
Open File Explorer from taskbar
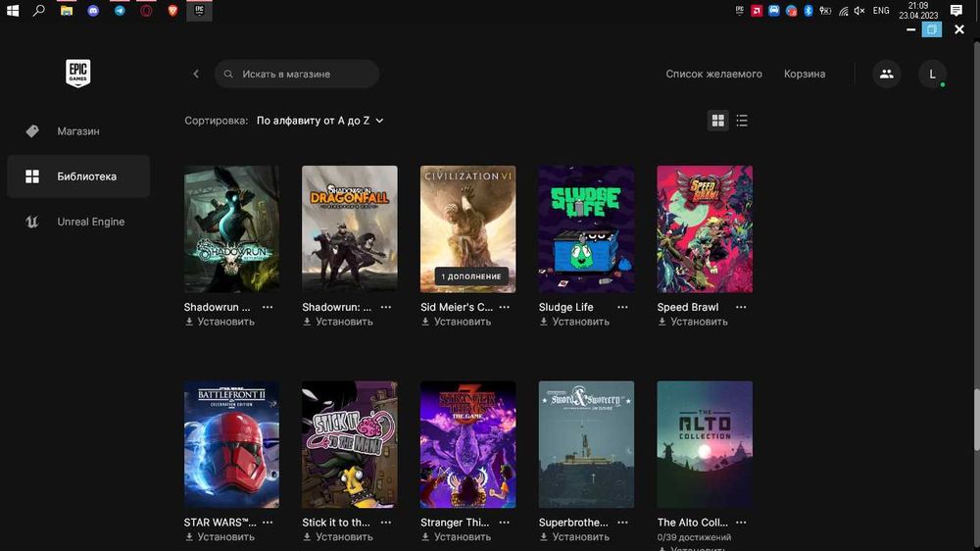coord(67,11)
